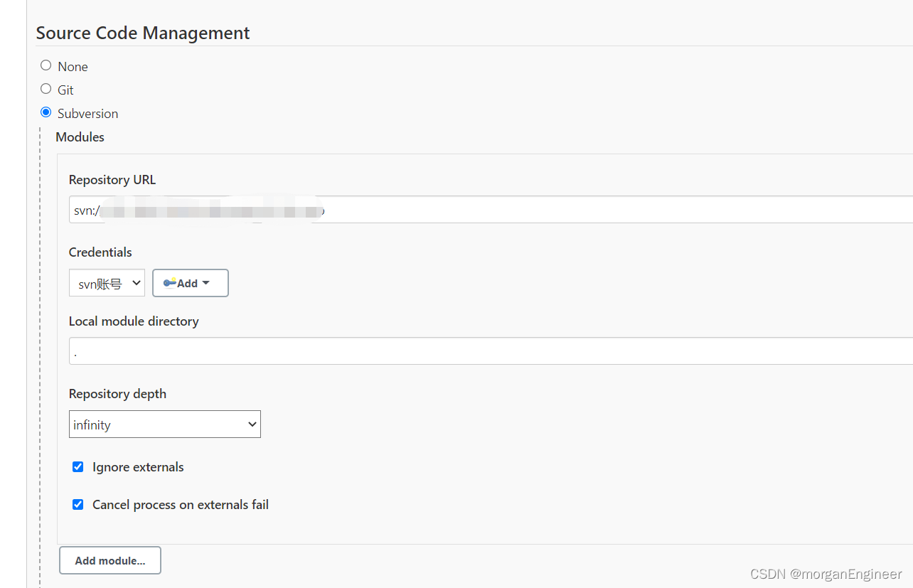Click the Local module directory field
913x588 pixels.
[491, 351]
